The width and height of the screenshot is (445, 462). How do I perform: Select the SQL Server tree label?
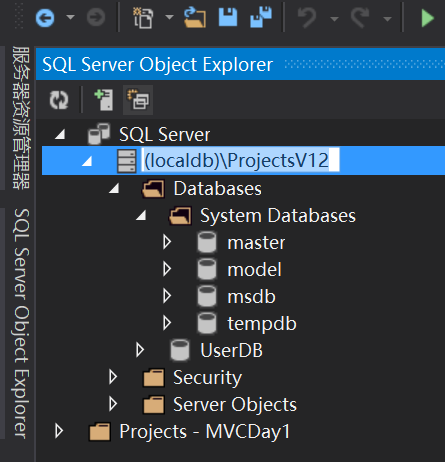point(165,135)
